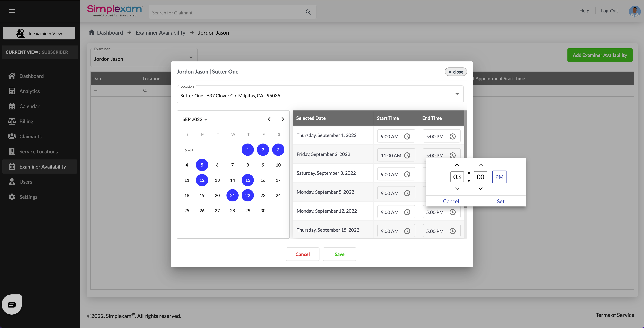Screen dimensions: 644x328
Task: Toggle the PM period button
Action: tap(499, 177)
